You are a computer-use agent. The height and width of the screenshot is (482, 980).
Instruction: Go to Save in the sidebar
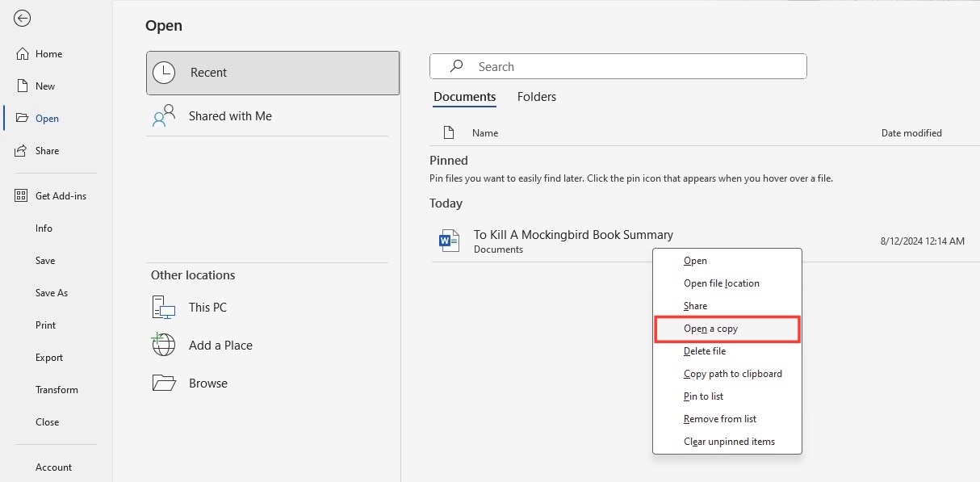(x=45, y=261)
